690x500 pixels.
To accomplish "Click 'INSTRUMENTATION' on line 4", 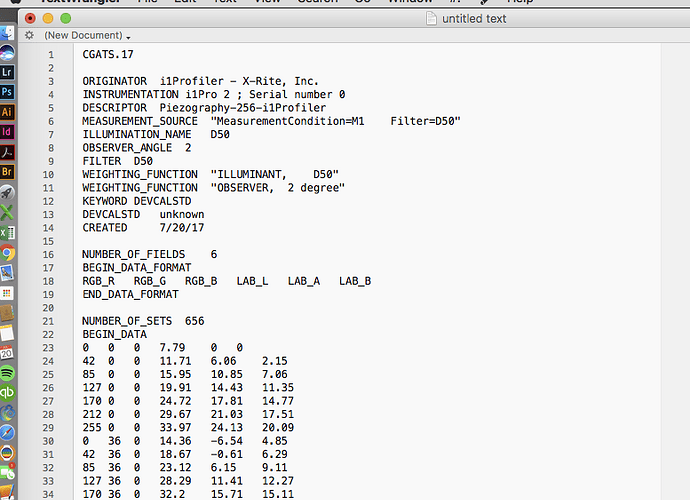I will pyautogui.click(x=130, y=95).
